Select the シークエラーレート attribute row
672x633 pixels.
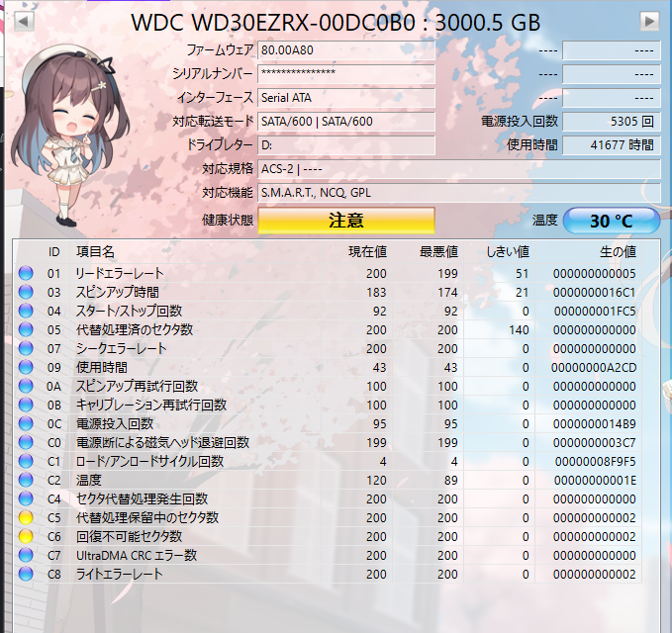(328, 348)
